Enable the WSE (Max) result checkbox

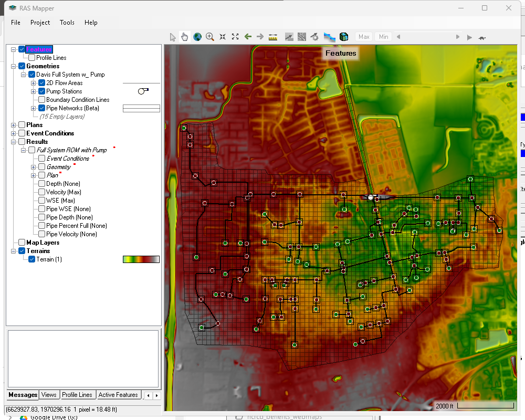(x=42, y=200)
